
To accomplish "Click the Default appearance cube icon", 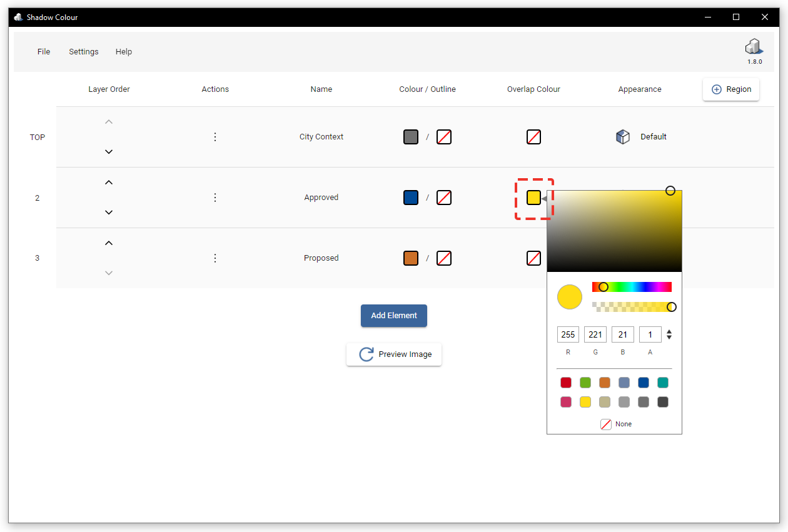I will [x=623, y=136].
